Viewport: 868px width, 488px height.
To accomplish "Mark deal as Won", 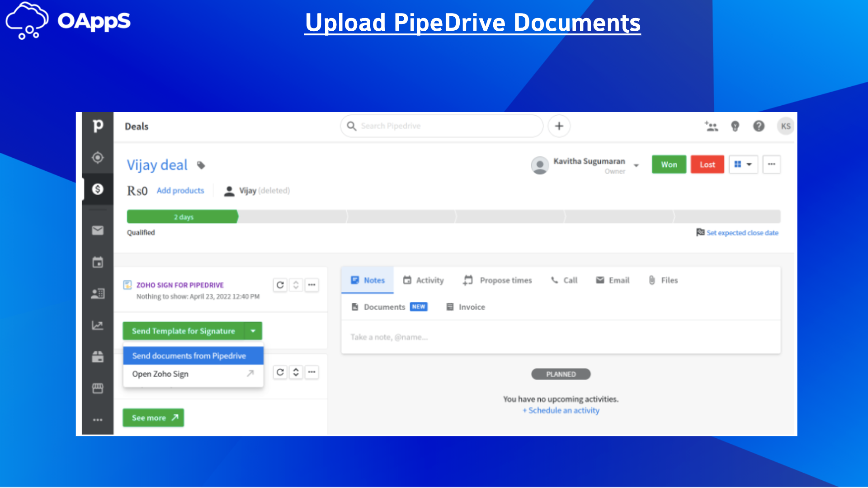I will point(669,164).
